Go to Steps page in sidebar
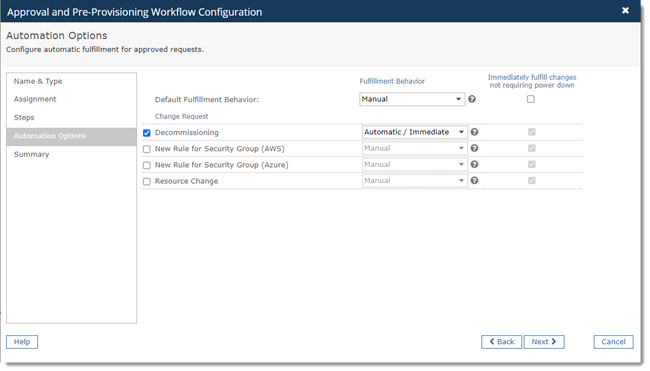The width and height of the screenshot is (650, 371). click(71, 117)
